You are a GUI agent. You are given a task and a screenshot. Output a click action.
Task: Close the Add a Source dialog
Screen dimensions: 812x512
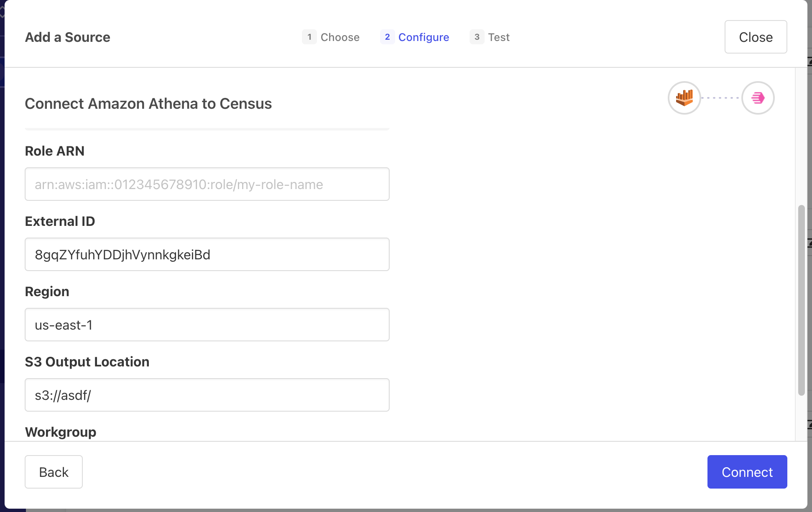click(755, 37)
